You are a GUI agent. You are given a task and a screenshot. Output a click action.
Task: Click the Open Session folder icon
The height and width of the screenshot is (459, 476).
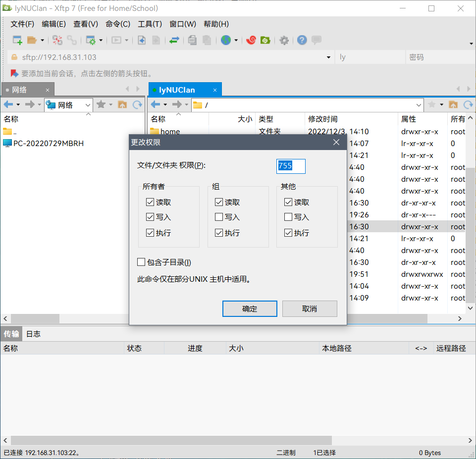pyautogui.click(x=32, y=40)
